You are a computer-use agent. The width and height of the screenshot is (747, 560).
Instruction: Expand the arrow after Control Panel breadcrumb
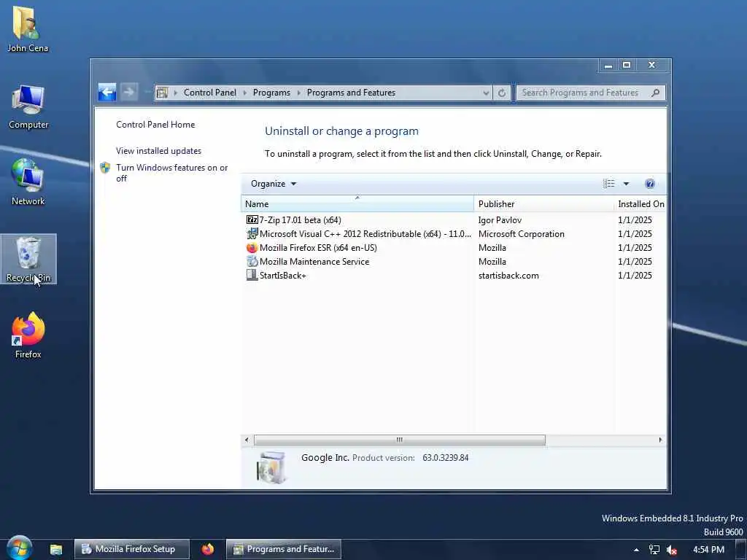coord(245,93)
